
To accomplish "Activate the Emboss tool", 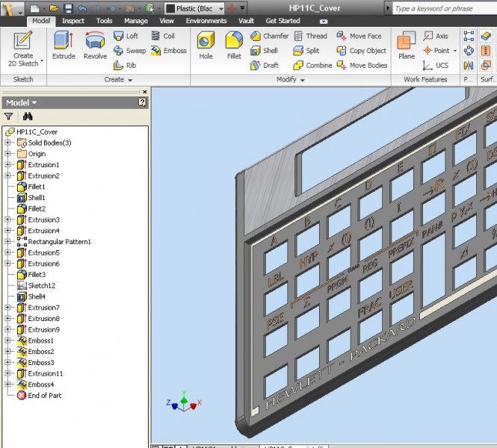I will click(x=169, y=50).
